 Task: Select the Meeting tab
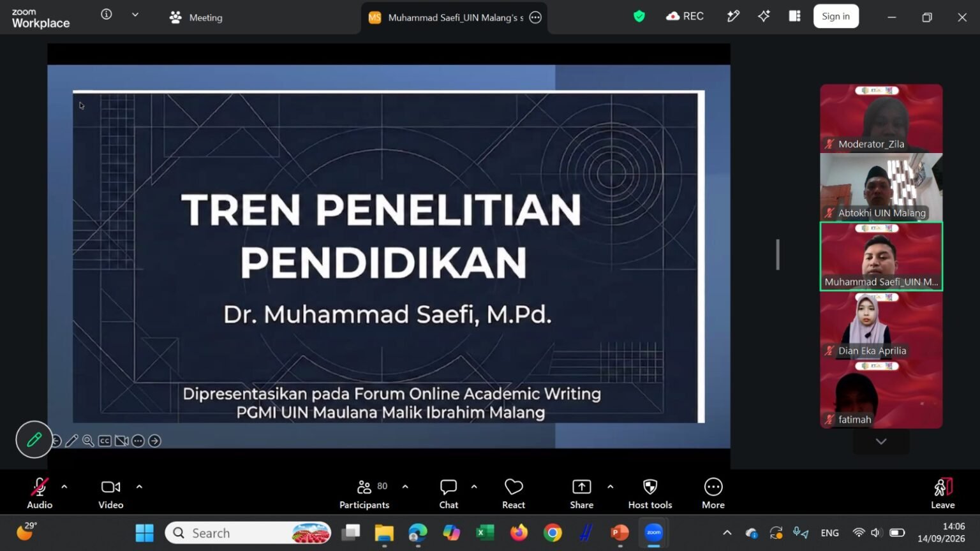coord(196,17)
